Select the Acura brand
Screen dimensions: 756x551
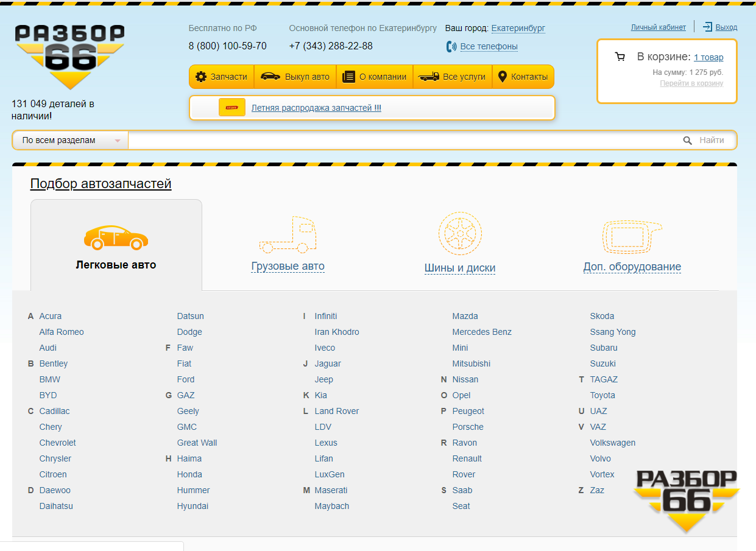coord(51,316)
